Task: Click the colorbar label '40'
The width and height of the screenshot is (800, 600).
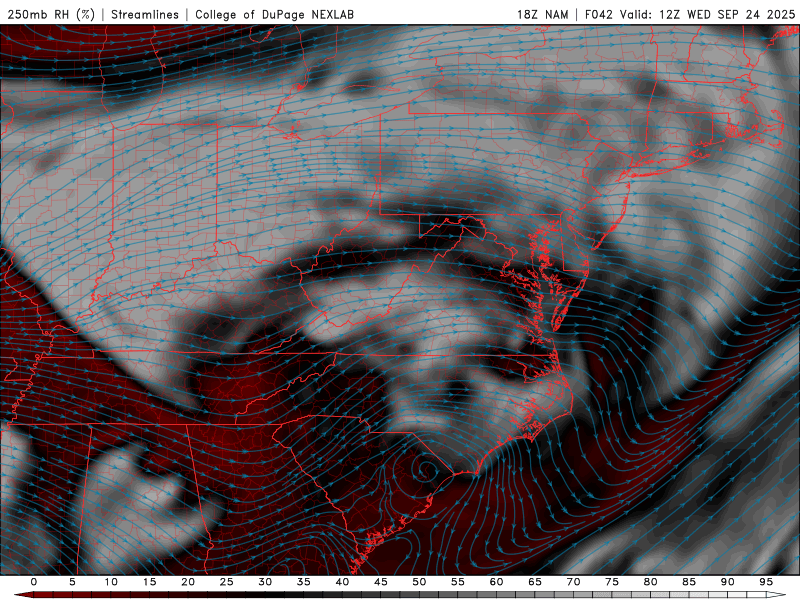Action: coord(342,582)
